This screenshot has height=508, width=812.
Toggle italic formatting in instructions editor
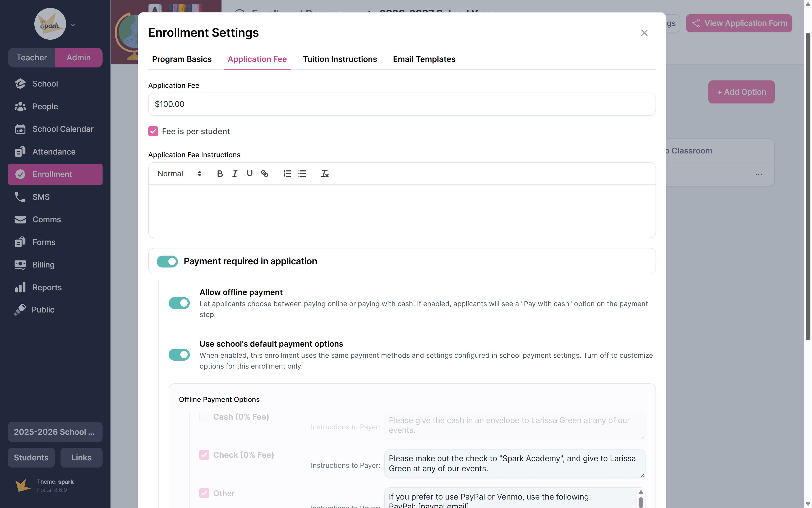pyautogui.click(x=235, y=174)
